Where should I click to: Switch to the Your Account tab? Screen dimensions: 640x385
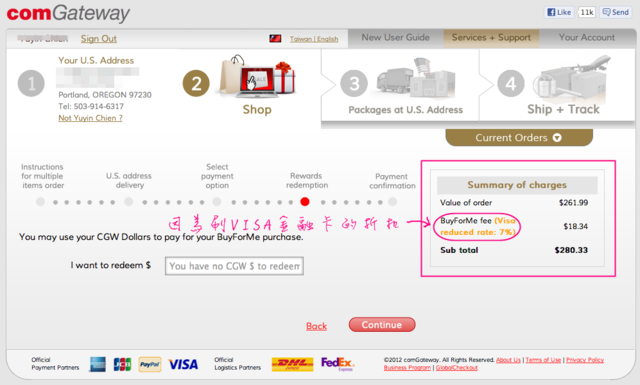(587, 38)
